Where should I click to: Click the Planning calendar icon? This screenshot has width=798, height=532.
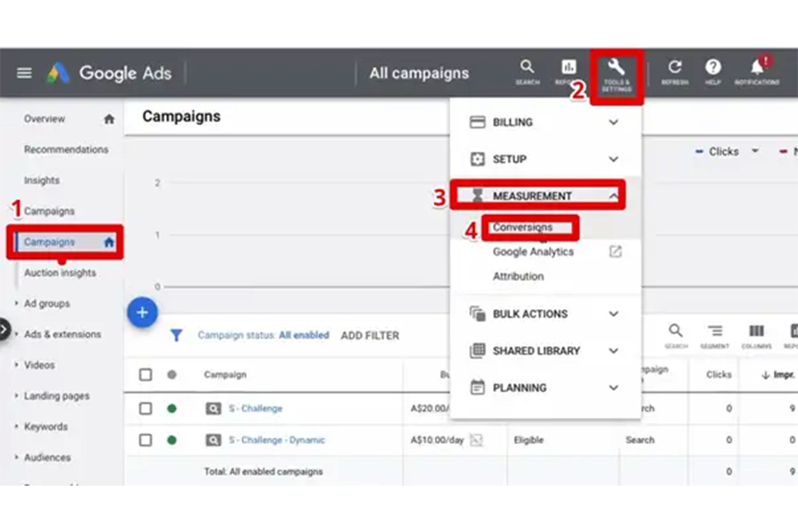477,387
